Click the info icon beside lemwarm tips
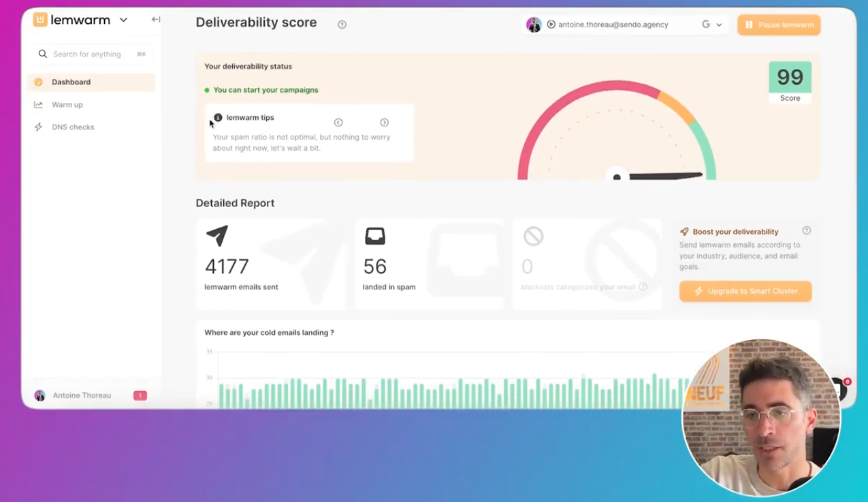The width and height of the screenshot is (868, 502). click(x=218, y=117)
